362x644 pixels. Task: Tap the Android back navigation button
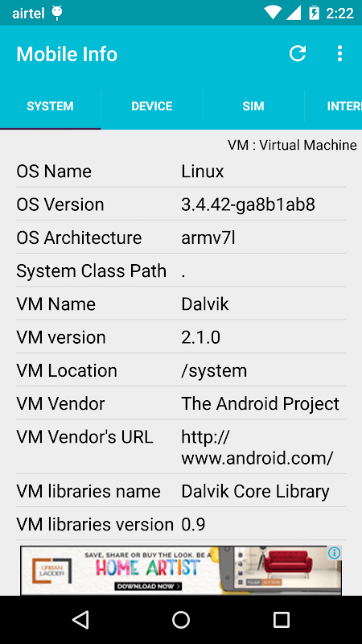(x=80, y=619)
